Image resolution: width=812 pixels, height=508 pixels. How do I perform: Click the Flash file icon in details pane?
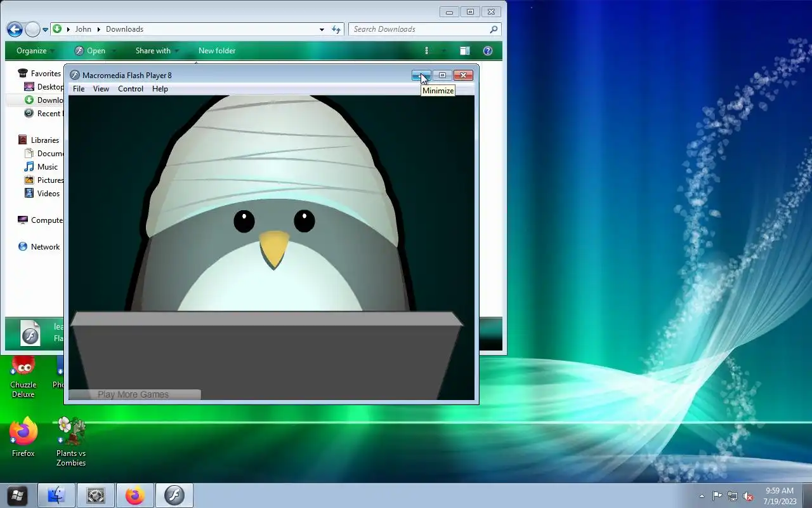pos(30,333)
